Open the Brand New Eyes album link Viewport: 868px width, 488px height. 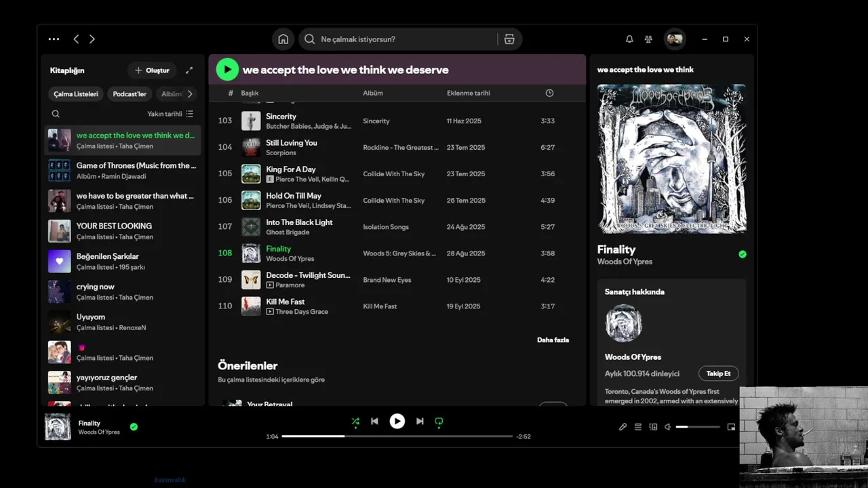point(388,280)
